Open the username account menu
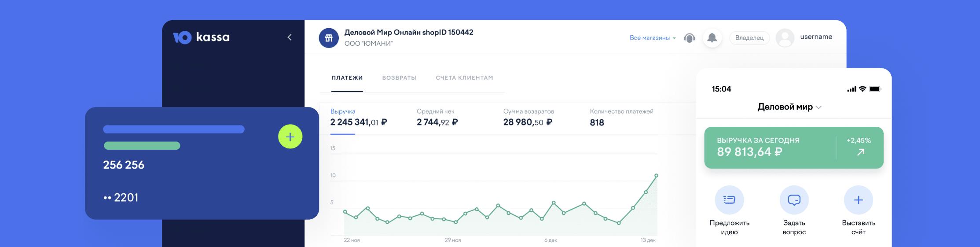 [x=816, y=37]
